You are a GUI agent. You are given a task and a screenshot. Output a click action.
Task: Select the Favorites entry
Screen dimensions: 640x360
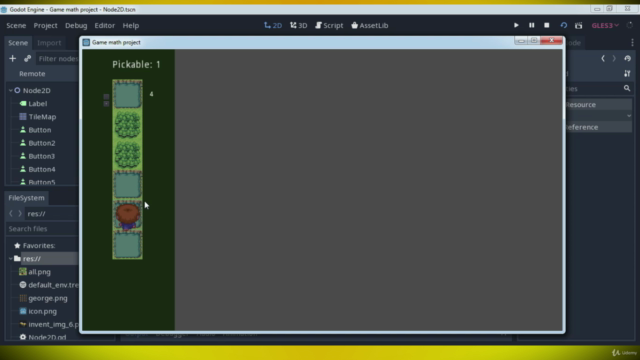click(x=39, y=245)
